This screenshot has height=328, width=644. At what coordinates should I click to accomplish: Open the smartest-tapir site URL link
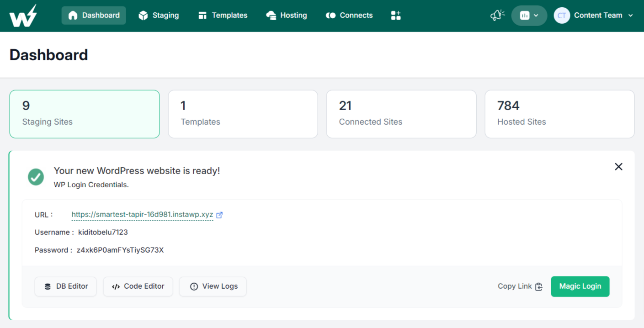point(142,215)
